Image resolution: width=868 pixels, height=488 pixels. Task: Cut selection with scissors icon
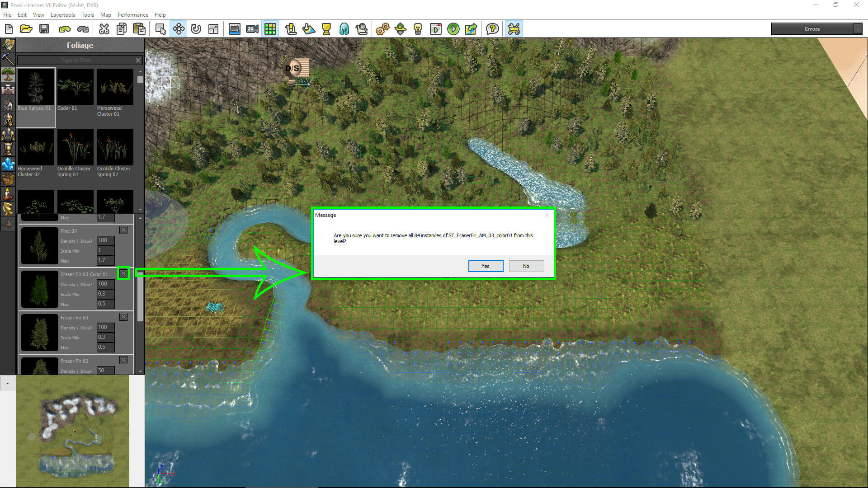tap(104, 29)
